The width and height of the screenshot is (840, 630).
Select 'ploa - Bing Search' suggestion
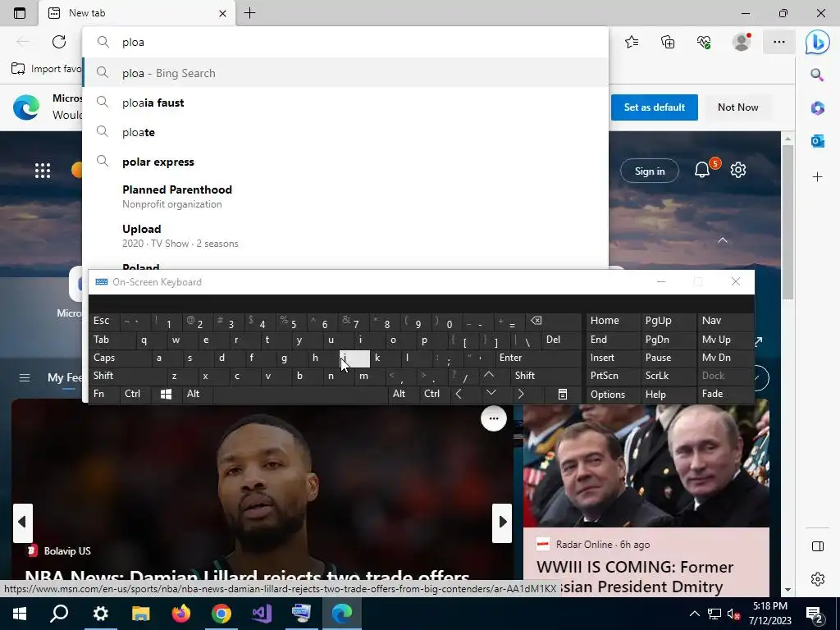tap(345, 73)
